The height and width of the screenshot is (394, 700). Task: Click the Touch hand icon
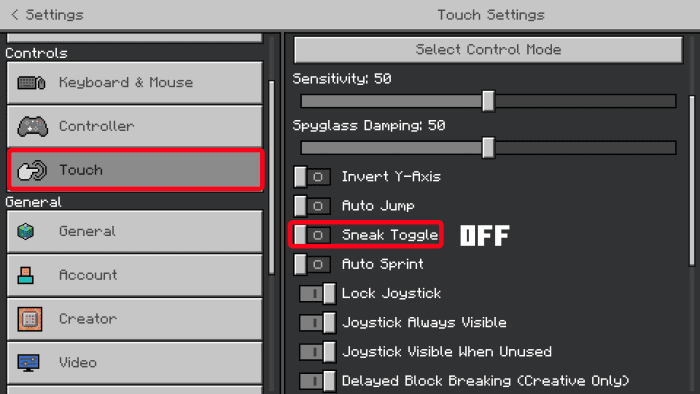(32, 170)
